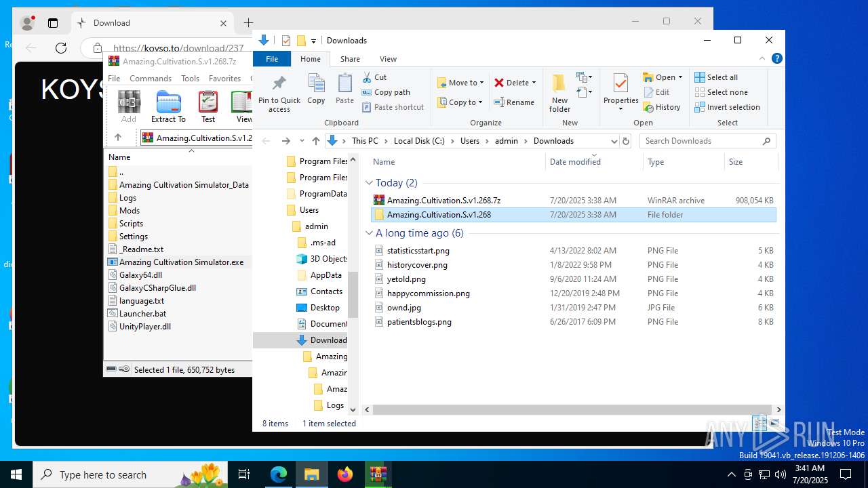Image resolution: width=868 pixels, height=488 pixels.
Task: Open Explorer Help question mark icon
Action: click(x=777, y=58)
